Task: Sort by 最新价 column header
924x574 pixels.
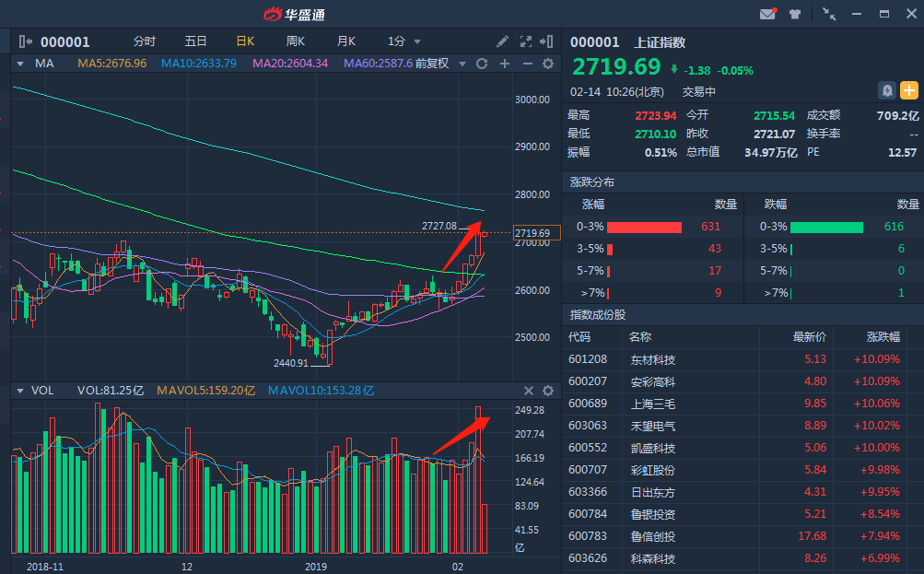Action: point(809,336)
